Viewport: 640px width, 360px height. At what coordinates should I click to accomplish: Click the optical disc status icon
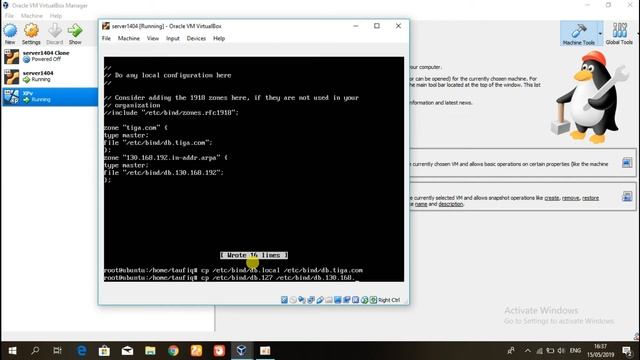click(x=293, y=300)
